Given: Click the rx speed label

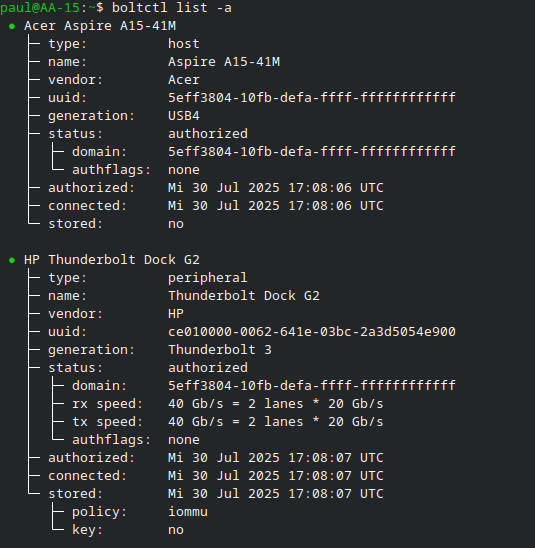Looking at the screenshot, I should click(107, 404).
